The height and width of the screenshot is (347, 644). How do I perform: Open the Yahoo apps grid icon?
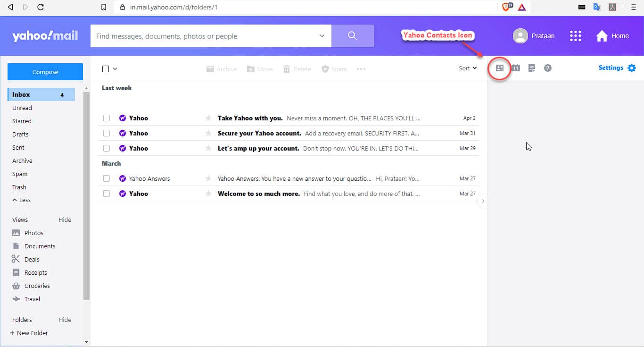coord(575,36)
